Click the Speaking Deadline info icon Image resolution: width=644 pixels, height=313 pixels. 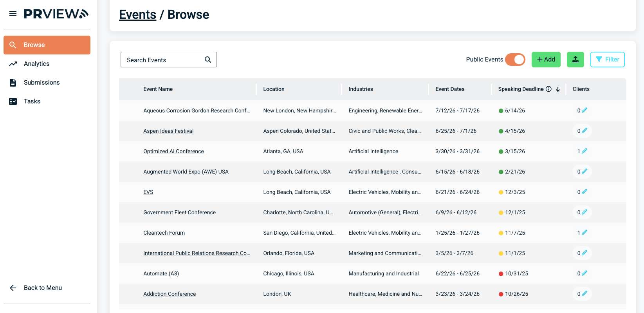click(548, 89)
